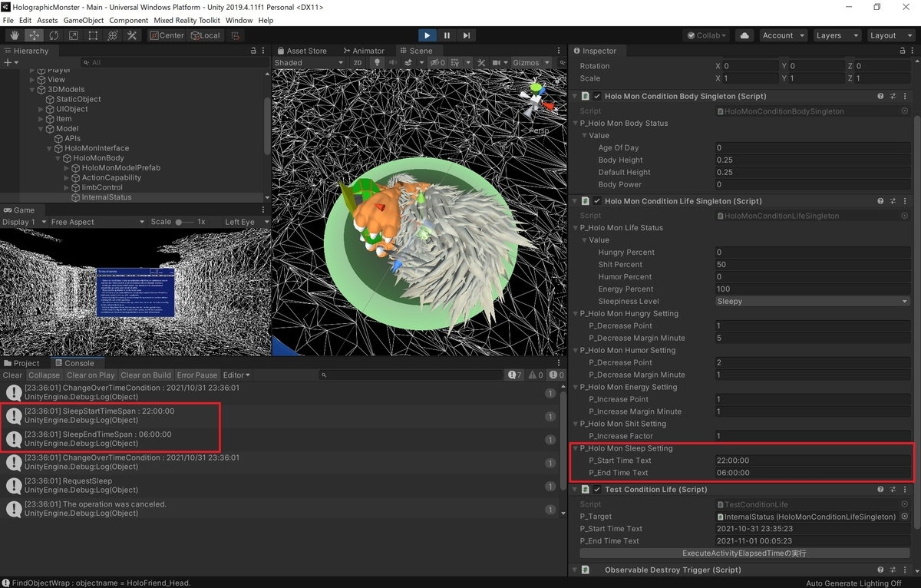Image resolution: width=921 pixels, height=588 pixels.
Task: Toggle Scene grid visibility icon
Action: pos(456,62)
